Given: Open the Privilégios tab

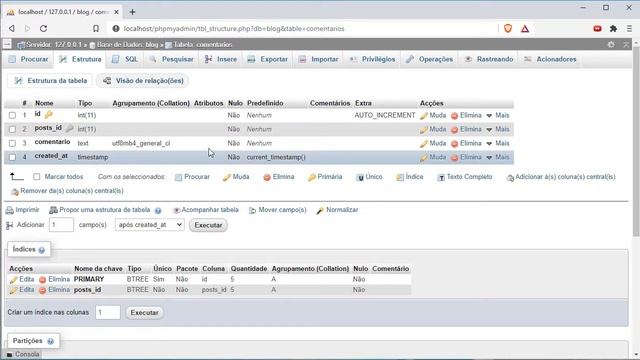Looking at the screenshot, I should [373, 60].
